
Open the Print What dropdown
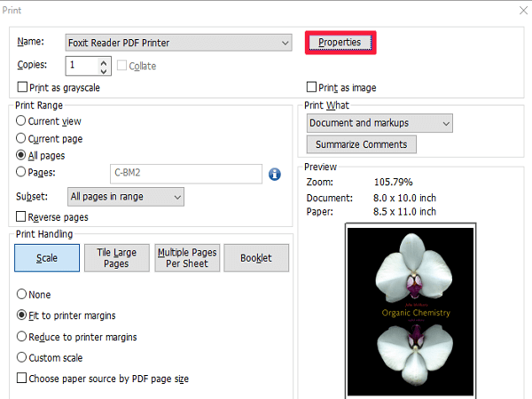(x=379, y=123)
